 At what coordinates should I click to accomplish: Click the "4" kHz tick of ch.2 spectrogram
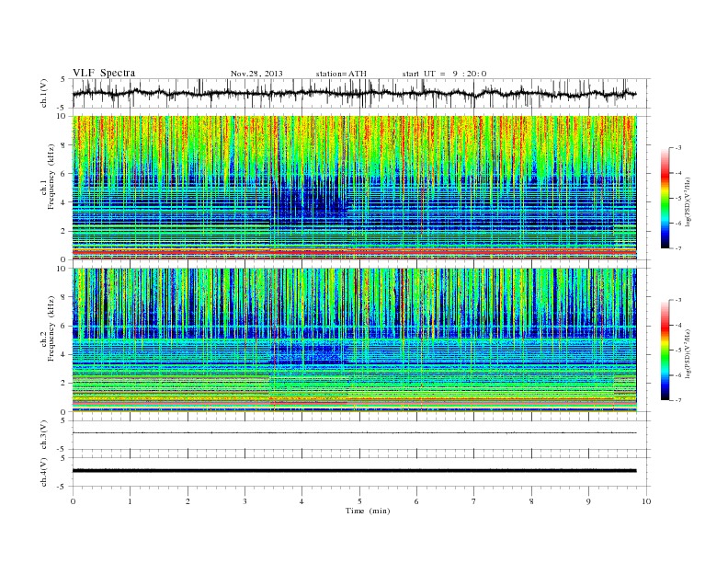(63, 355)
